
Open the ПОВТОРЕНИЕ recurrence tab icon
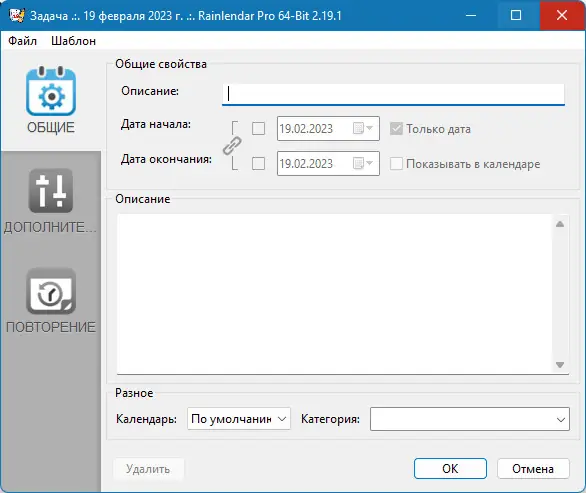[51, 291]
